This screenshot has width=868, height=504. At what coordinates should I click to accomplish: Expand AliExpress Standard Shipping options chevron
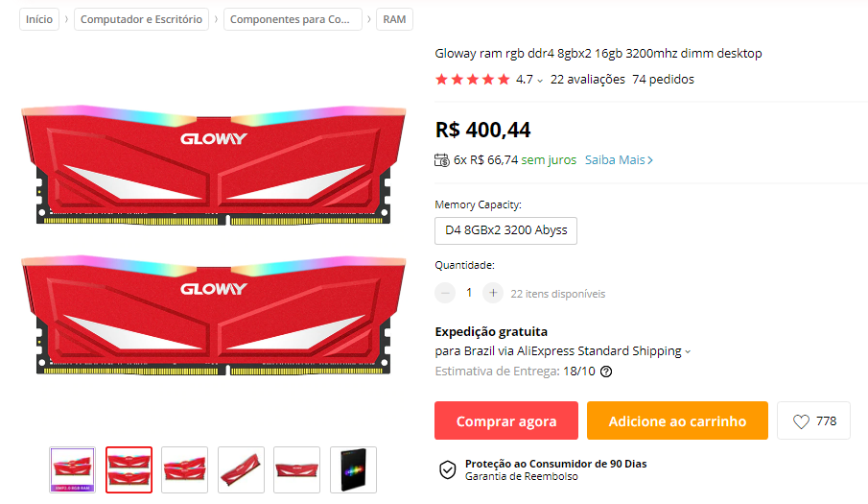click(688, 351)
